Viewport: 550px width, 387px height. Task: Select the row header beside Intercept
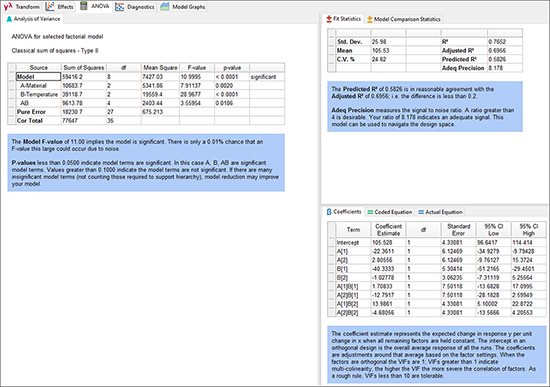click(x=331, y=242)
